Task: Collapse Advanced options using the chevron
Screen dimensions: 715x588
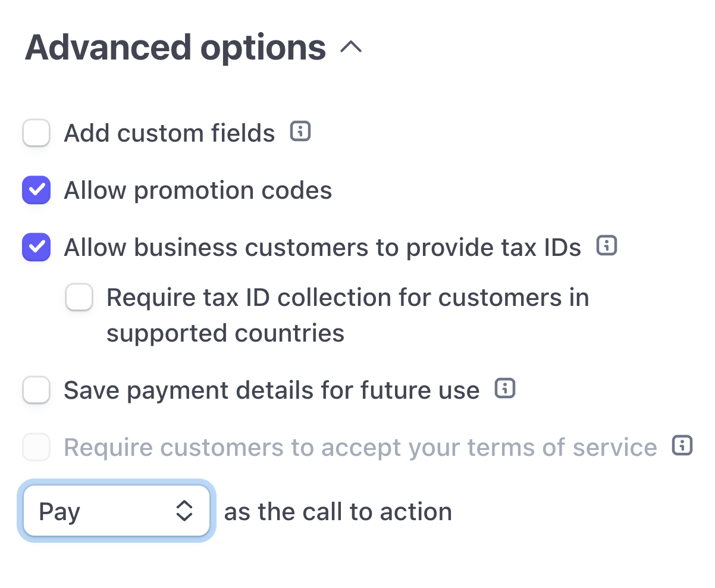Action: tap(351, 47)
